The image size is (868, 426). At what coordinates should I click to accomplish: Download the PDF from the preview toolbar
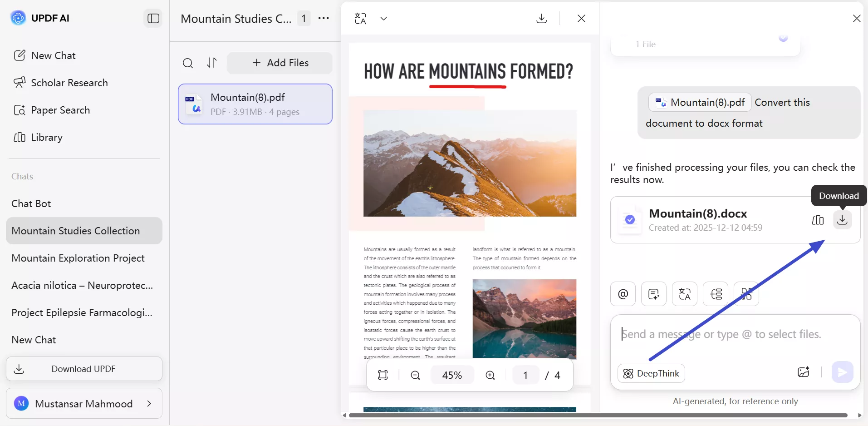[541, 19]
